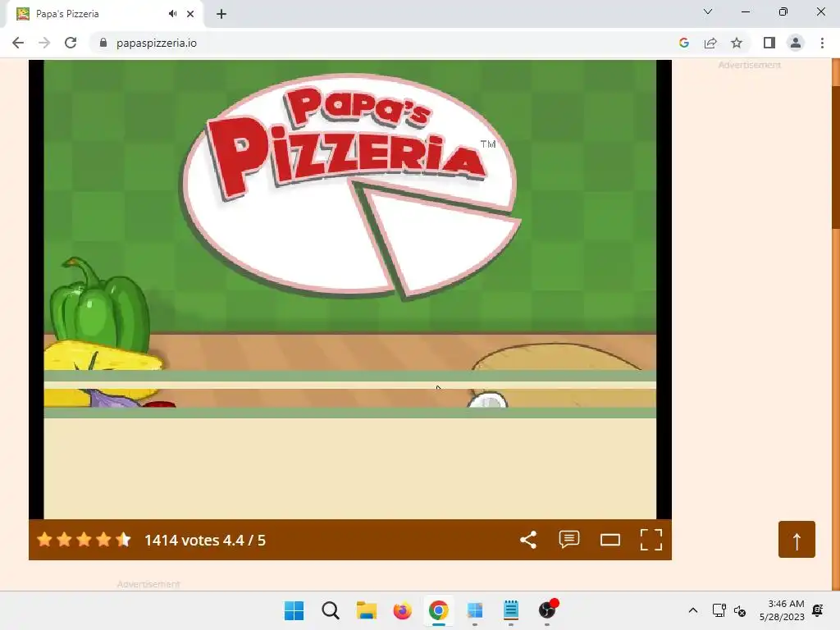This screenshot has height=630, width=840.
Task: Toggle Chrome side panel
Action: coord(769,43)
